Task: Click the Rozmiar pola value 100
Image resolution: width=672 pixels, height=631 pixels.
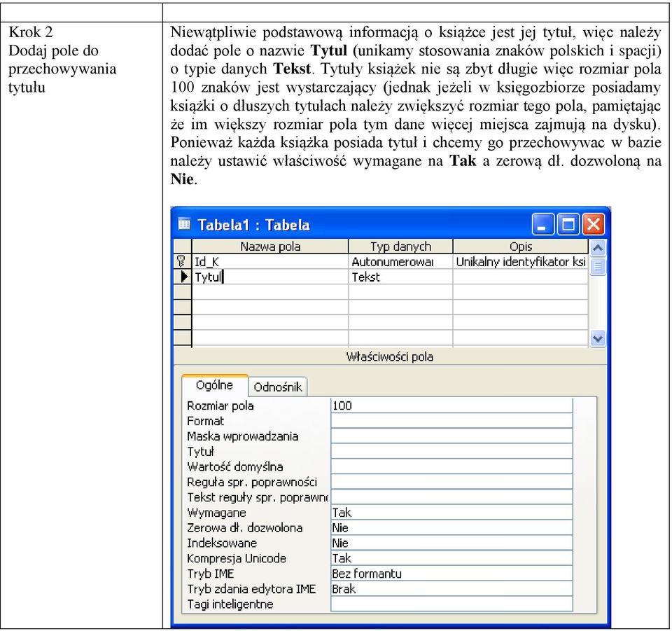Action: (451, 405)
